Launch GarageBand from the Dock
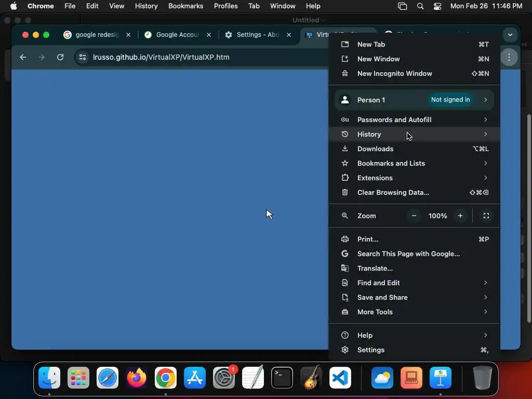Screen dimensions: 532x399 [x=311, y=378]
